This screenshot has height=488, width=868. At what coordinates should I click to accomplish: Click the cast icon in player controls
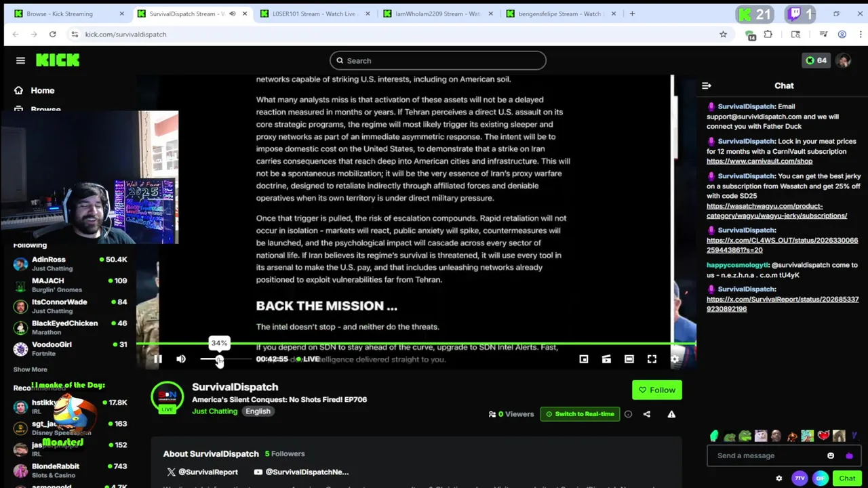pyautogui.click(x=606, y=359)
